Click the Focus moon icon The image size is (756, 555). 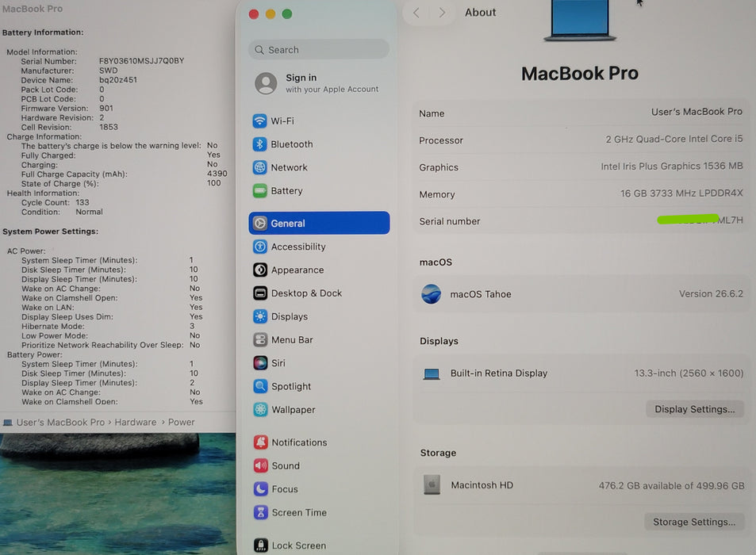(260, 489)
